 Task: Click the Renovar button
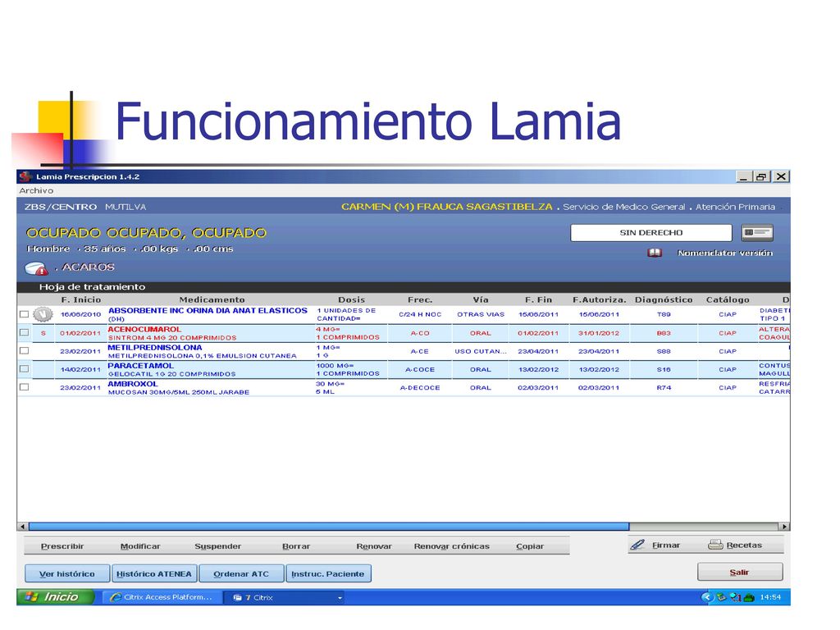tap(374, 546)
